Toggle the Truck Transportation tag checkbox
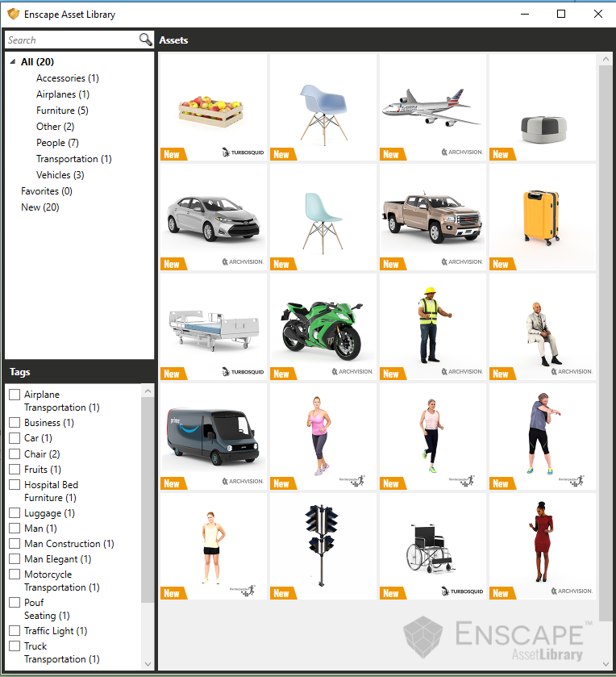Image resolution: width=616 pixels, height=677 pixels. (15, 646)
